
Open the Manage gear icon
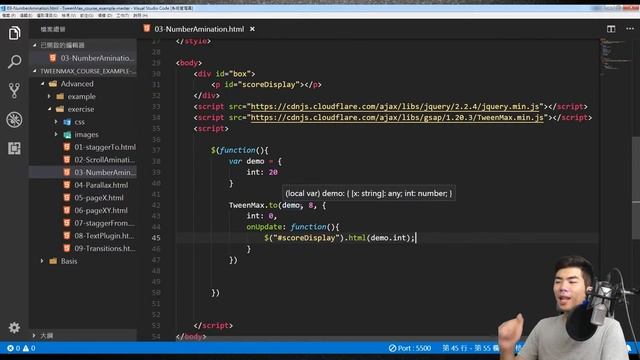click(14, 327)
